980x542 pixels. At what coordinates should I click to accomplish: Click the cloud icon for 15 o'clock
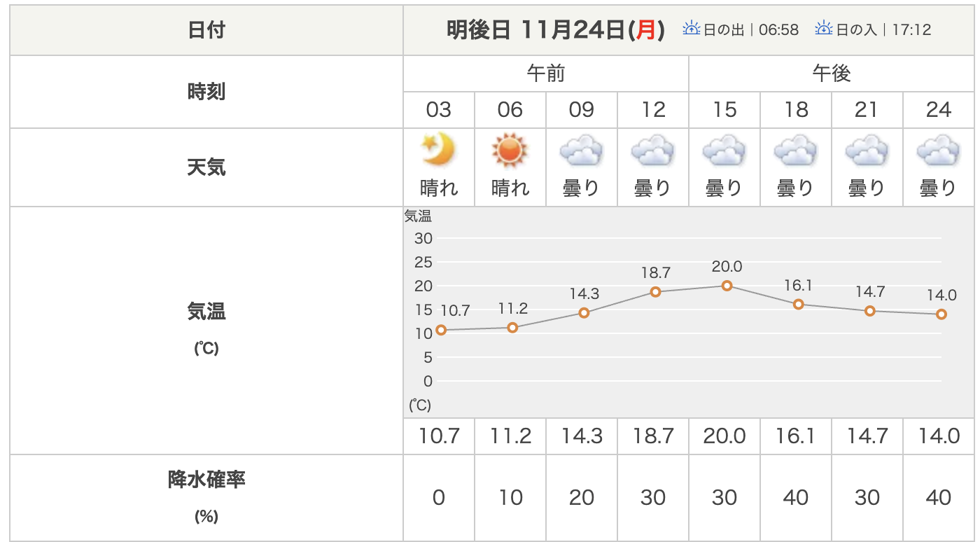click(724, 151)
